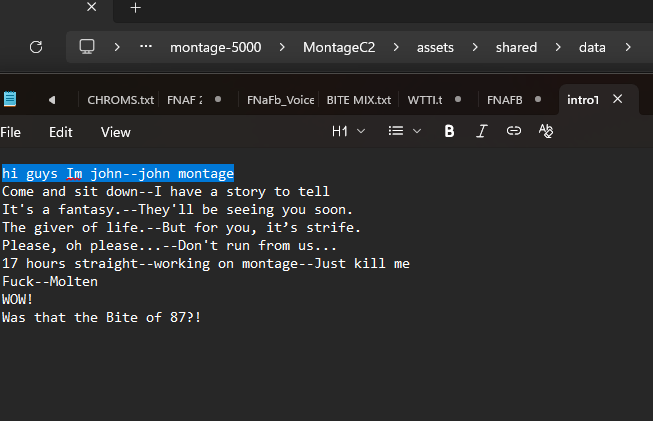Image resolution: width=653 pixels, height=421 pixels.
Task: Navigate to assets folder in breadcrumb
Action: [x=435, y=47]
